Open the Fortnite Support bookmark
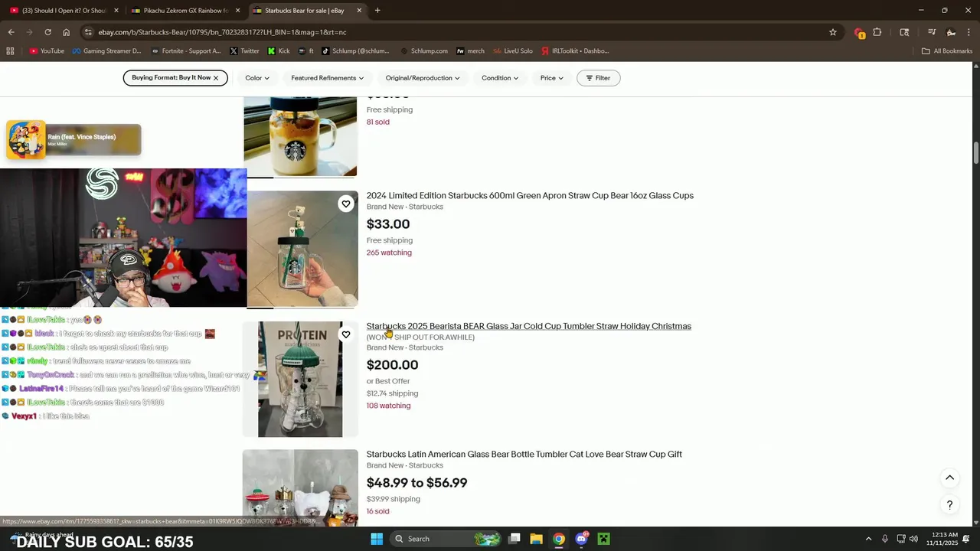 (x=186, y=51)
